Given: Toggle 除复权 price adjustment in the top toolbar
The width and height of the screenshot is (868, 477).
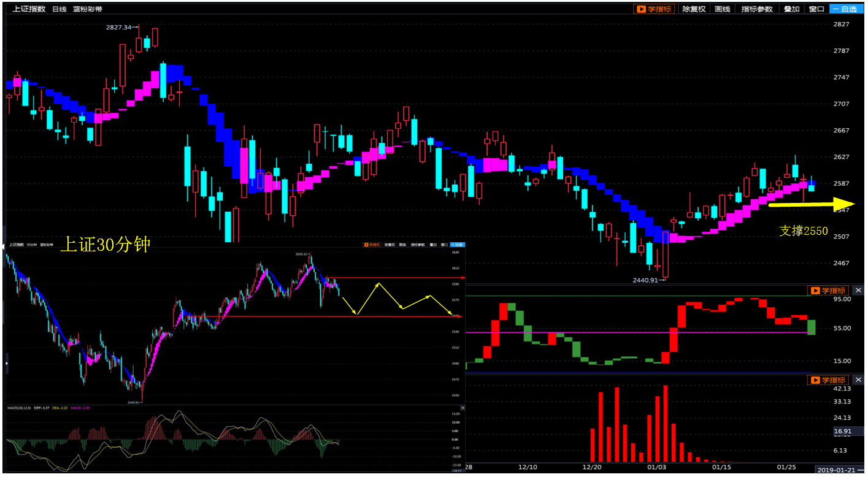Looking at the screenshot, I should click(694, 9).
